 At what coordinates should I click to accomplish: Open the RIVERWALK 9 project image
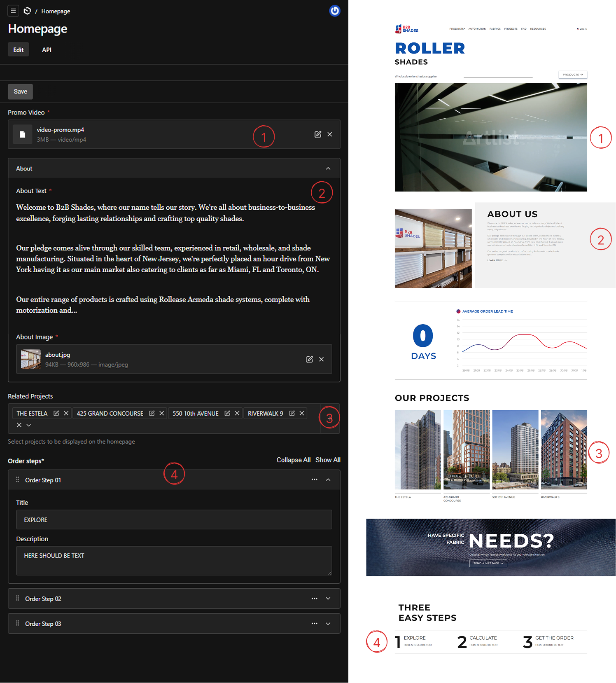click(564, 450)
